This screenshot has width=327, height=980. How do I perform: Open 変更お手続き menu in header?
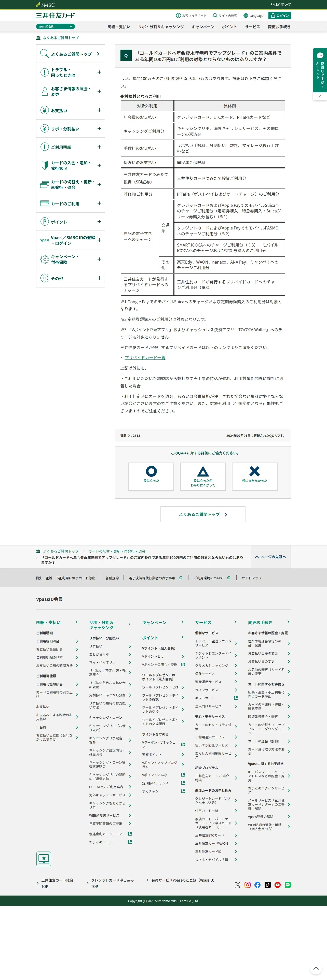pyautogui.click(x=279, y=27)
